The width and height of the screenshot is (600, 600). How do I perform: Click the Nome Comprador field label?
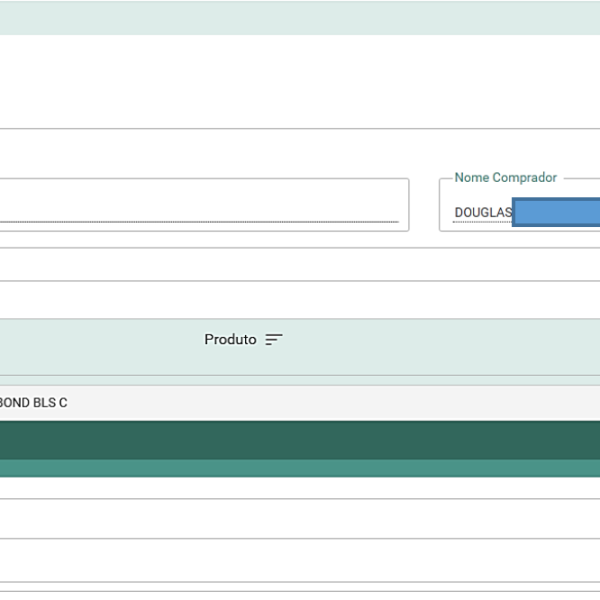505,178
